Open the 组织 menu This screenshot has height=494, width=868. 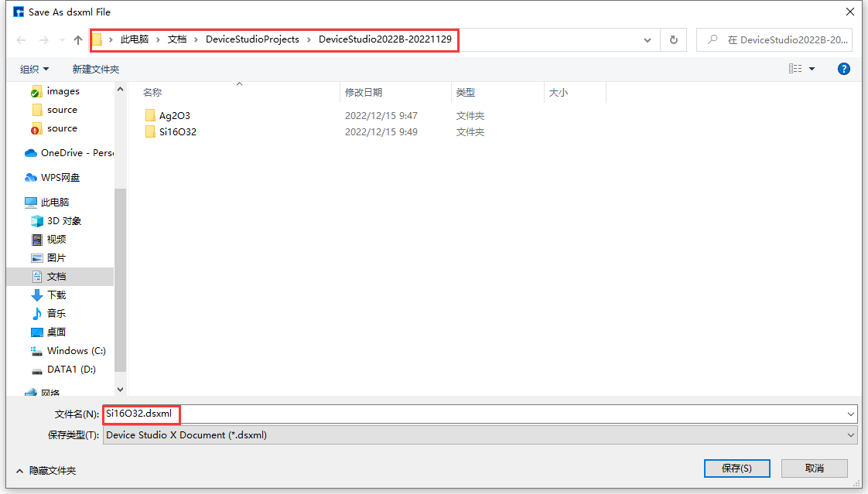(x=34, y=70)
